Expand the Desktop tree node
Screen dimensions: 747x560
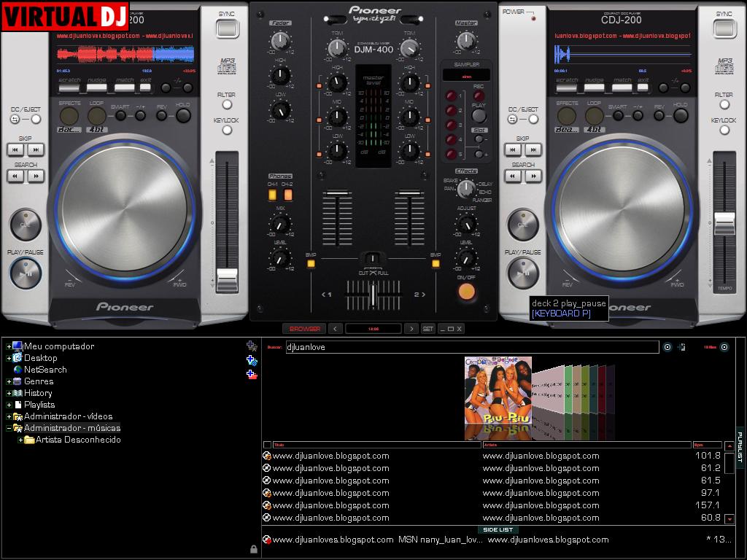(9, 358)
